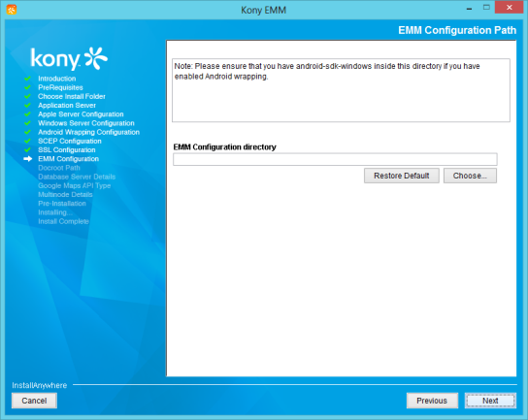The height and width of the screenshot is (420, 528).
Task: Select the Database Server Details step
Action: [77, 177]
